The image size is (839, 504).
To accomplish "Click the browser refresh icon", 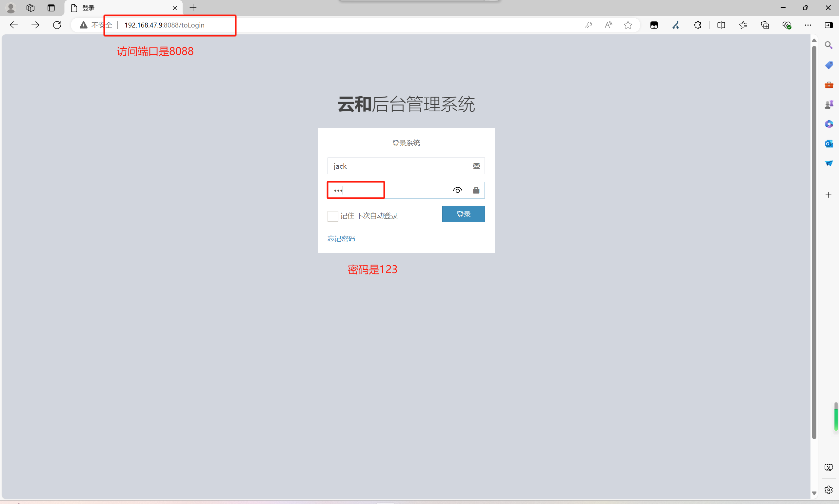I will click(57, 25).
